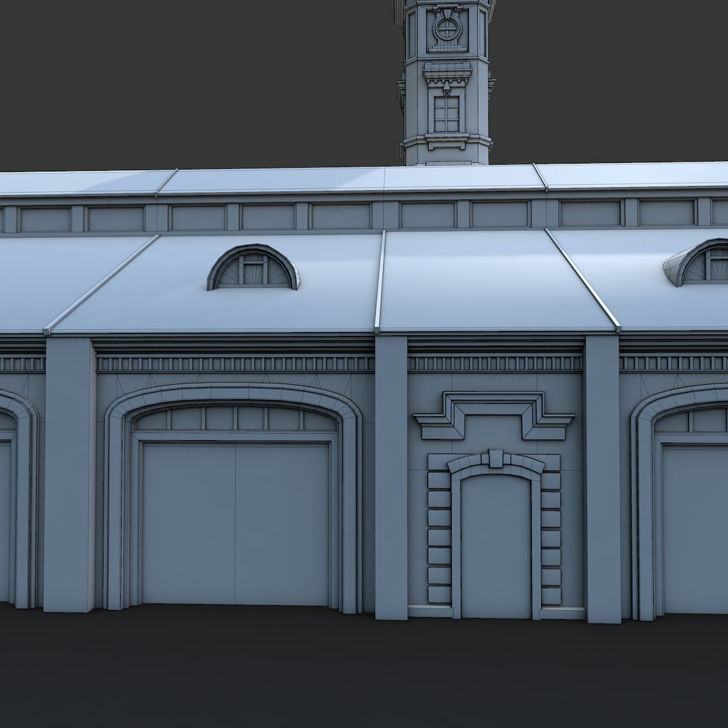
Task: Click the rectangular window on the tower
Action: click(446, 114)
